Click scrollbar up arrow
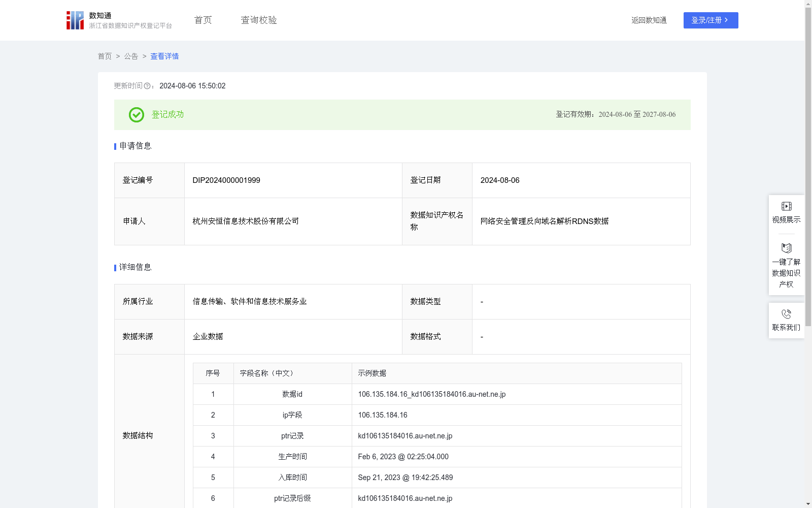The width and height of the screenshot is (812, 508). [x=808, y=4]
